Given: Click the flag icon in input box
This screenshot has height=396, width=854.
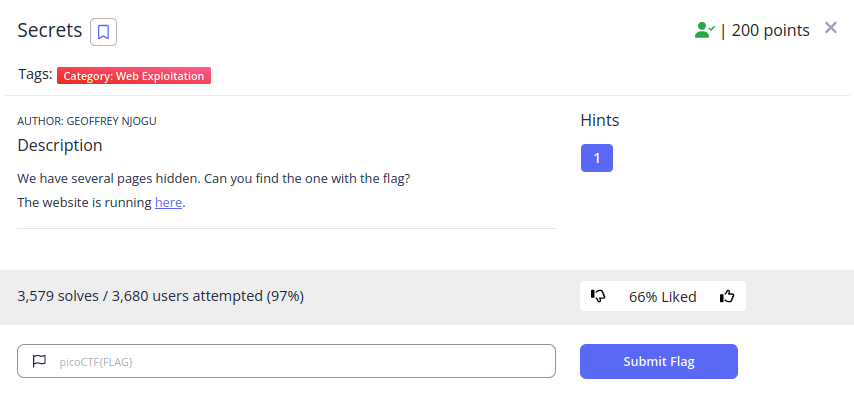Looking at the screenshot, I should pos(39,361).
